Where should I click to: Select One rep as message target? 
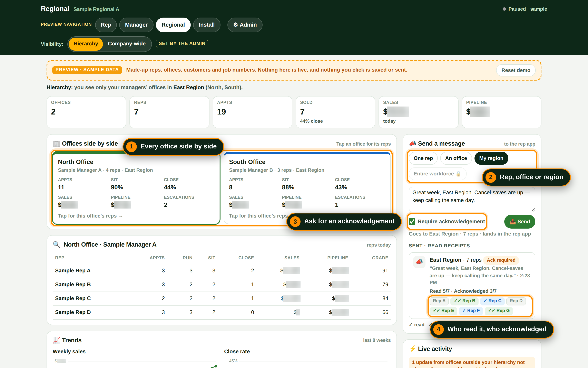[x=423, y=158]
